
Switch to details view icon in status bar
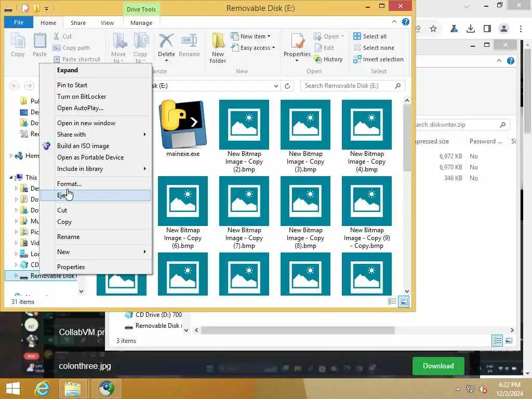click(392, 301)
